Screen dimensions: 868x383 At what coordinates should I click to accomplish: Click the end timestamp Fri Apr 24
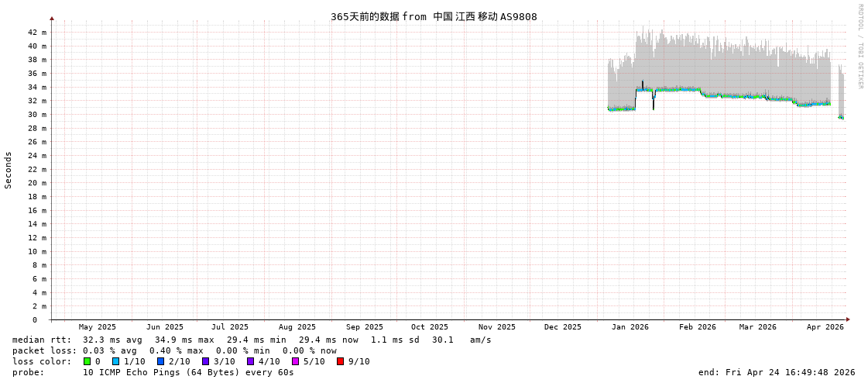[x=776, y=372]
